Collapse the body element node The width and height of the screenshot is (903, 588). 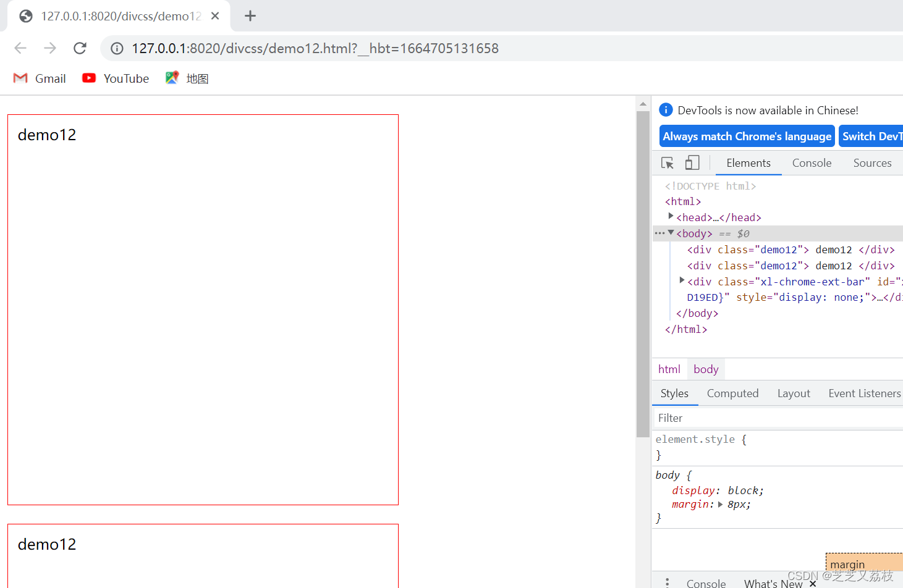tap(671, 233)
